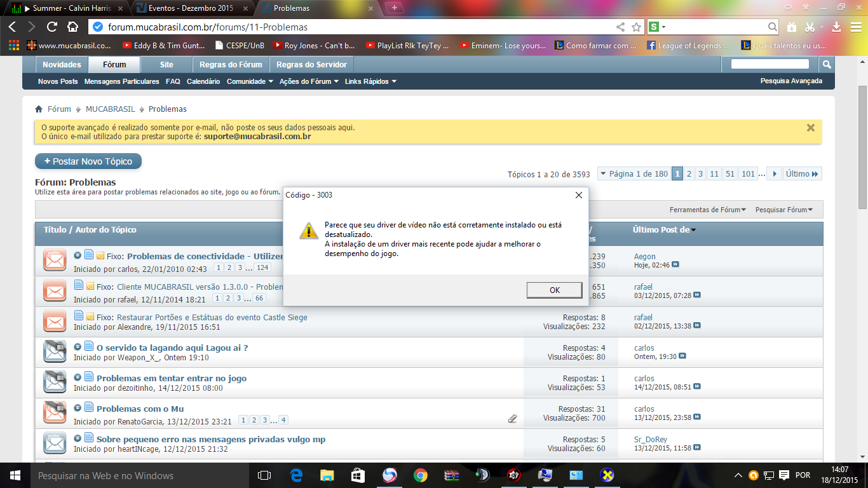The width and height of the screenshot is (868, 488).
Task: Open Windows Task View icon
Action: click(264, 475)
